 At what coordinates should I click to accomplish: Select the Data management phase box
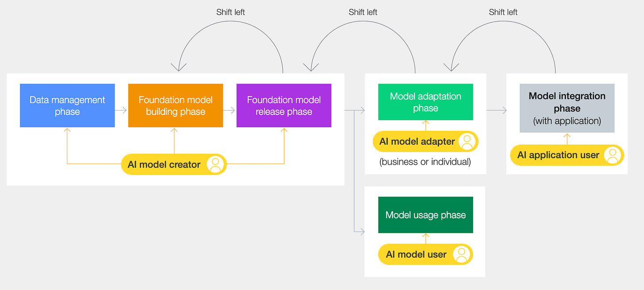click(67, 106)
